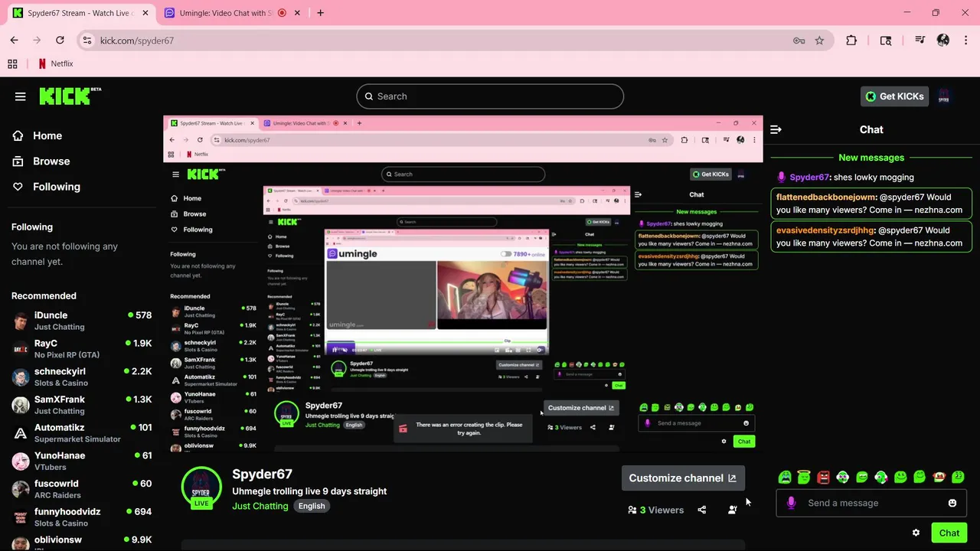Open recommended channel YunoHanae
Viewport: 980px width, 551px height.
(x=81, y=461)
